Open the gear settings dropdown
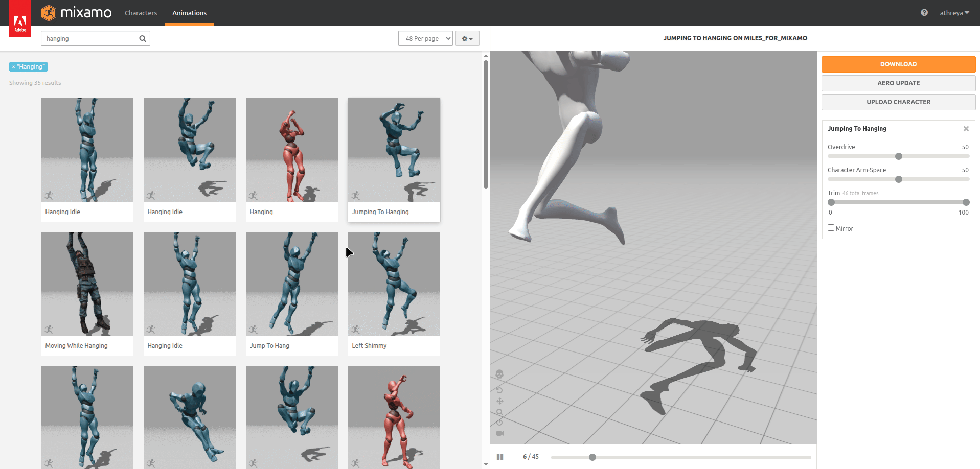The width and height of the screenshot is (980, 469). pos(467,38)
